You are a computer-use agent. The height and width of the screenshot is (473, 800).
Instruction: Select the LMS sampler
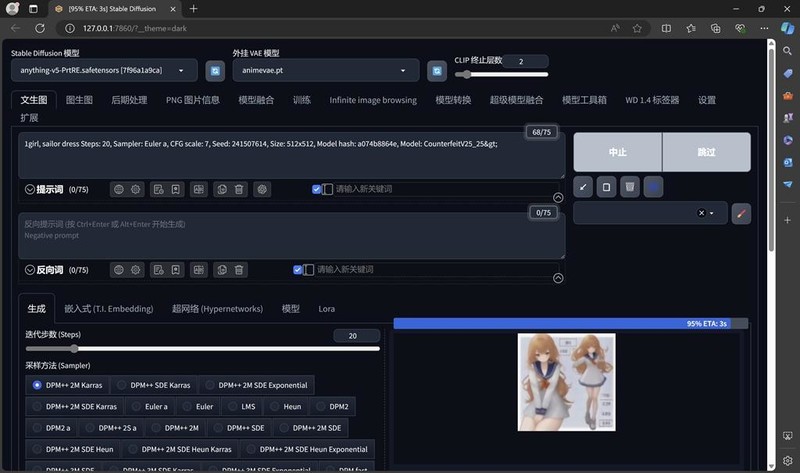click(242, 407)
